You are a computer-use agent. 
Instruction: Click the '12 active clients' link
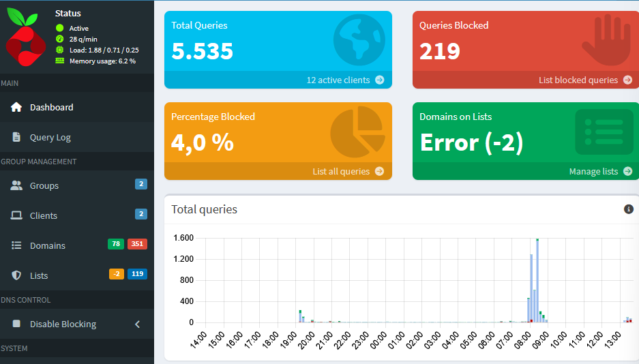tap(345, 80)
